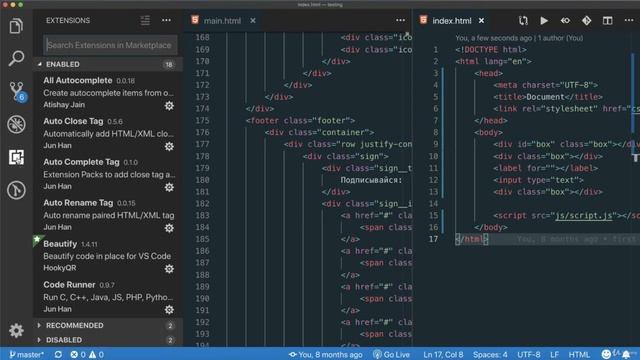Open the Explorer view in activity bar

[x=16, y=26]
